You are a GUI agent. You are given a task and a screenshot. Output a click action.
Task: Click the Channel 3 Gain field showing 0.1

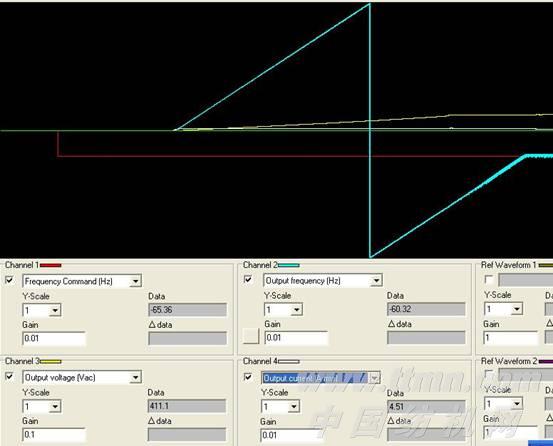pyautogui.click(x=54, y=435)
